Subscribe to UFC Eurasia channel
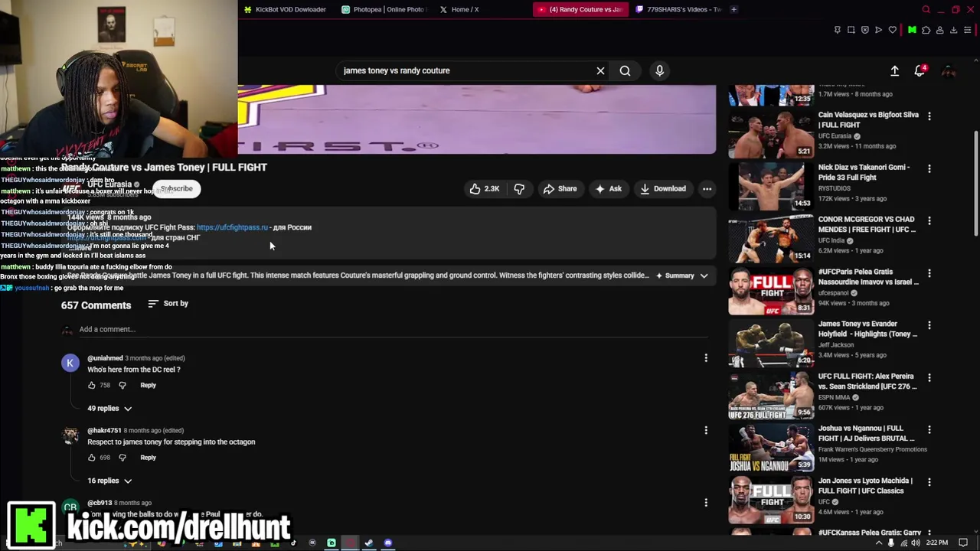The width and height of the screenshot is (980, 551). [x=176, y=188]
